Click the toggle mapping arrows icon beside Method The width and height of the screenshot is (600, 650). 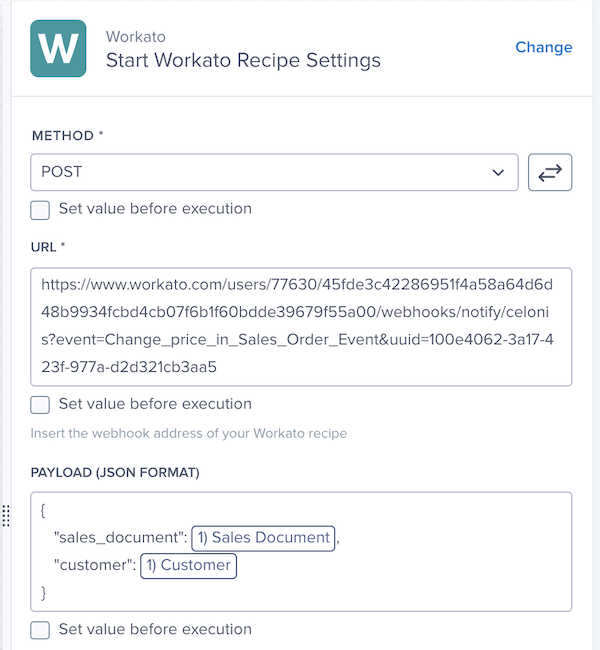(550, 172)
